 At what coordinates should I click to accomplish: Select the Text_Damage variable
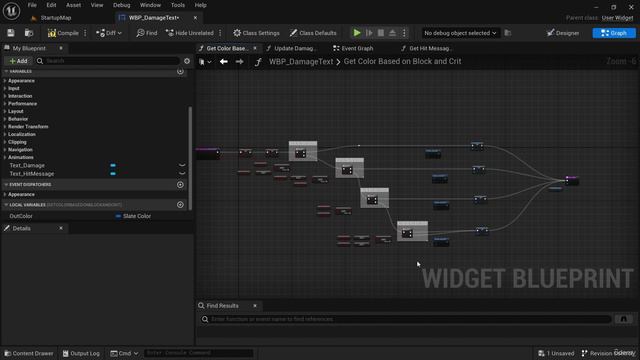27,165
